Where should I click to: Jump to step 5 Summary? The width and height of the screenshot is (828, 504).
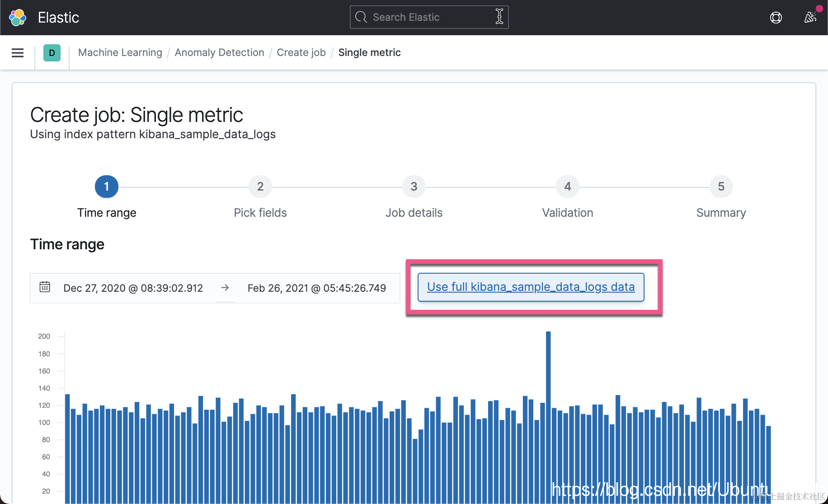(721, 187)
